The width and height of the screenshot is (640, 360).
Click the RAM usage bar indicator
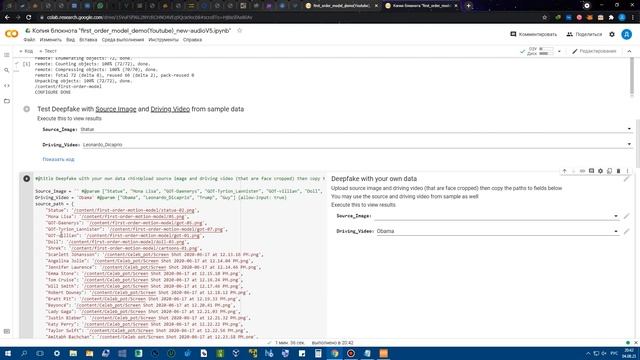click(546, 49)
